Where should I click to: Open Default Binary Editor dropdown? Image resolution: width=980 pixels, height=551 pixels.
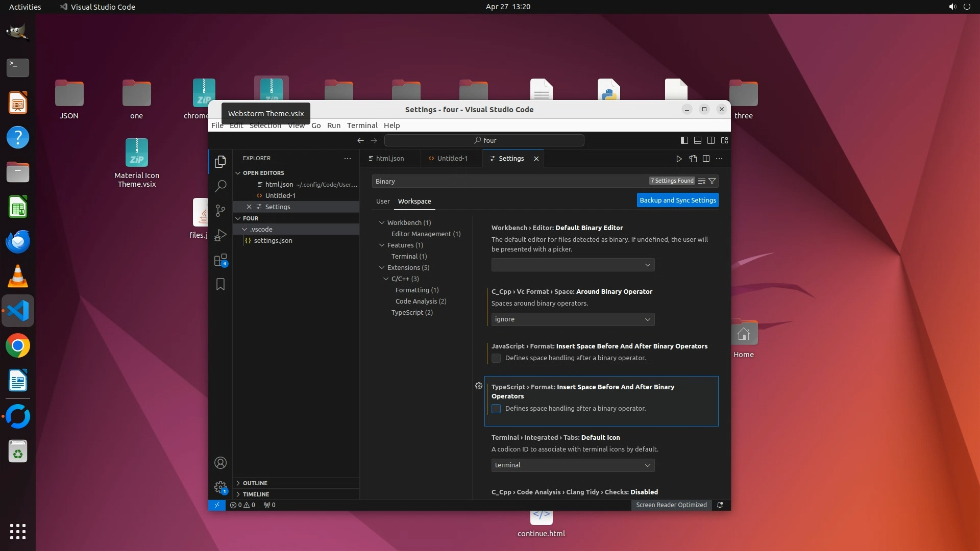pyautogui.click(x=573, y=265)
